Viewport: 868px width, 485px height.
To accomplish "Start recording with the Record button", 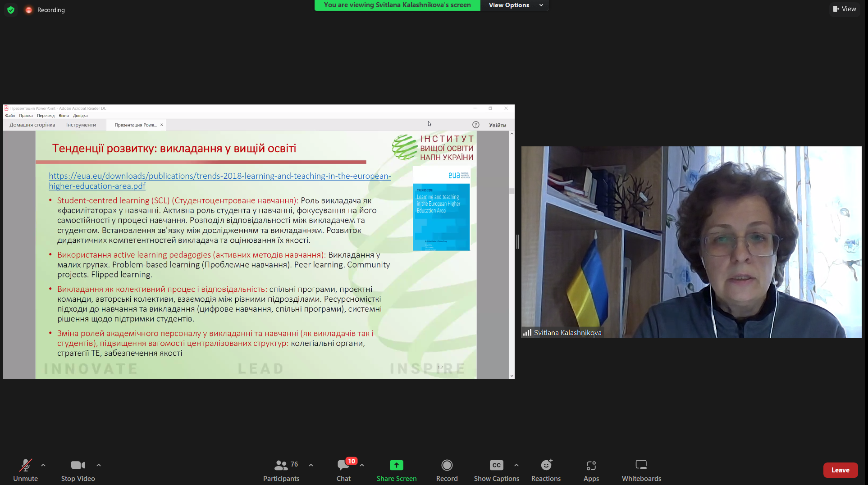I will coord(447,470).
